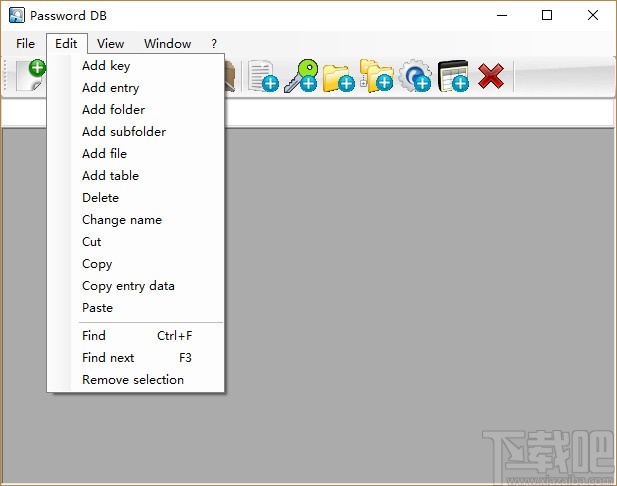Screen dimensions: 617x486
Task: Select Add subfolder menu item
Action: [136, 131]
